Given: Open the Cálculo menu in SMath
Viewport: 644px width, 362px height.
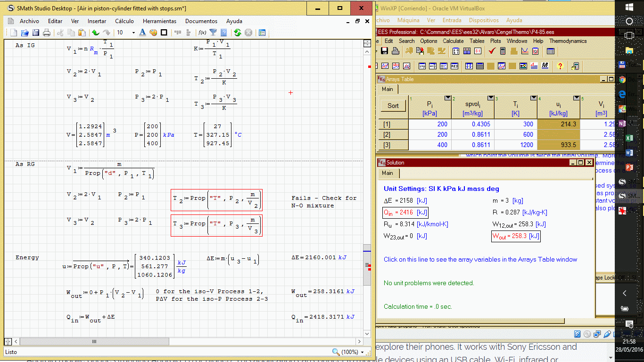Looking at the screenshot, I should click(x=124, y=21).
